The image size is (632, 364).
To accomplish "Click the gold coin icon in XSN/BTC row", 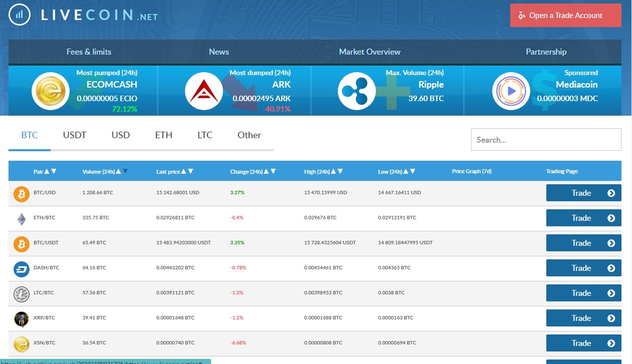I will tap(22, 344).
